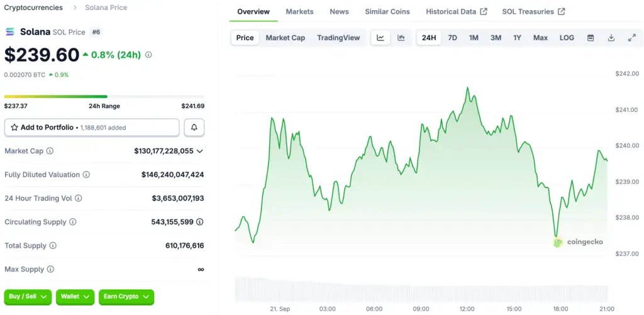Screen dimensions: 644x315
Task: Open Fully Diluted Valuation info icon
Action: (x=86, y=175)
